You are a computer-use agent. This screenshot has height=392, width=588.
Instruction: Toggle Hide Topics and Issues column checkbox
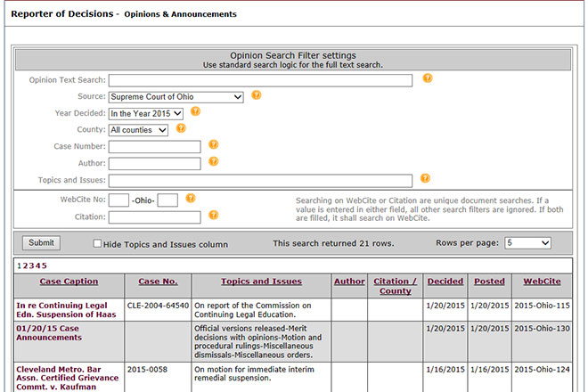point(97,243)
